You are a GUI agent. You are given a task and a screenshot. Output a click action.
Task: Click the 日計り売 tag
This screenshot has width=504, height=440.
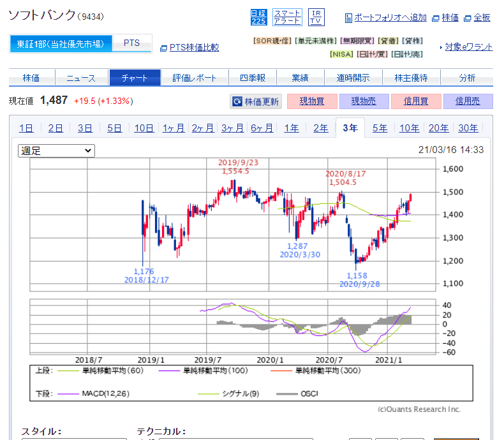pyautogui.click(x=407, y=54)
